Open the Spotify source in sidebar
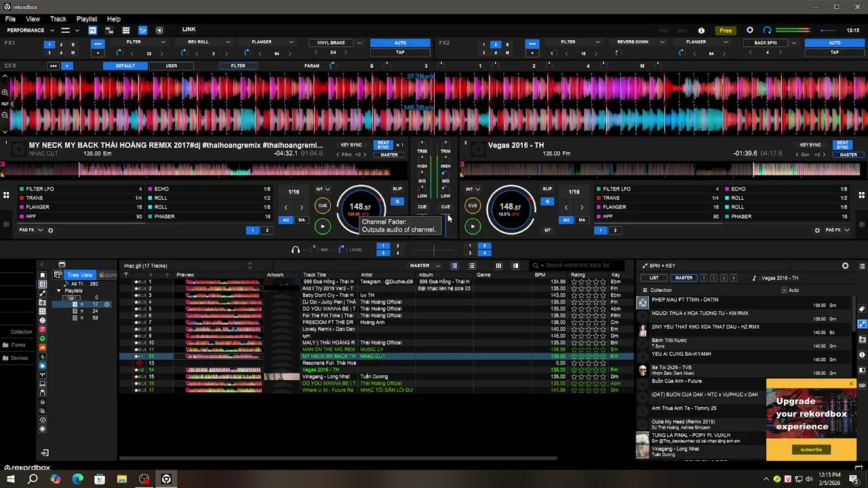This screenshot has height=488, width=868. click(42, 338)
